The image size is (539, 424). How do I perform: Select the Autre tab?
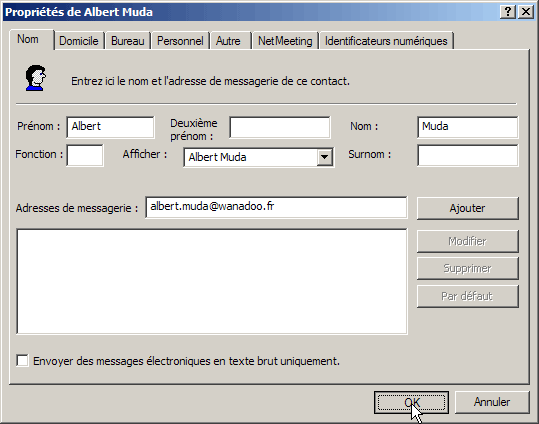(228, 41)
